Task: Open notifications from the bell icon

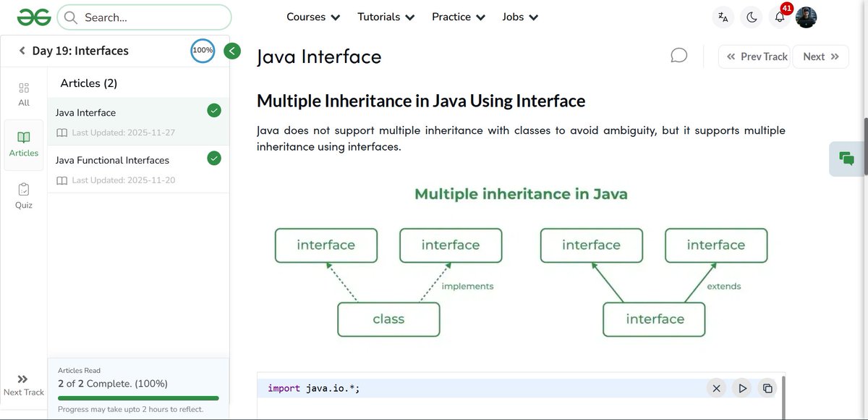Action: [x=779, y=16]
